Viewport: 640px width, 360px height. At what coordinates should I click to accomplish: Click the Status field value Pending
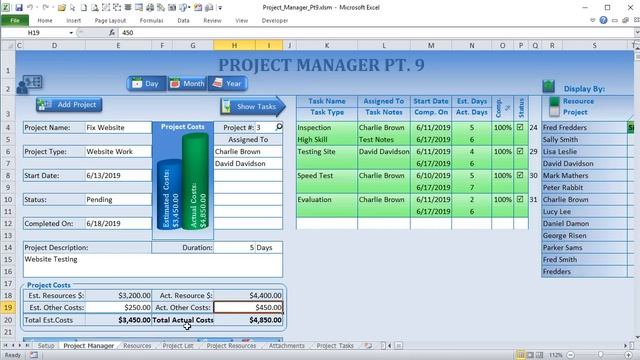point(118,200)
